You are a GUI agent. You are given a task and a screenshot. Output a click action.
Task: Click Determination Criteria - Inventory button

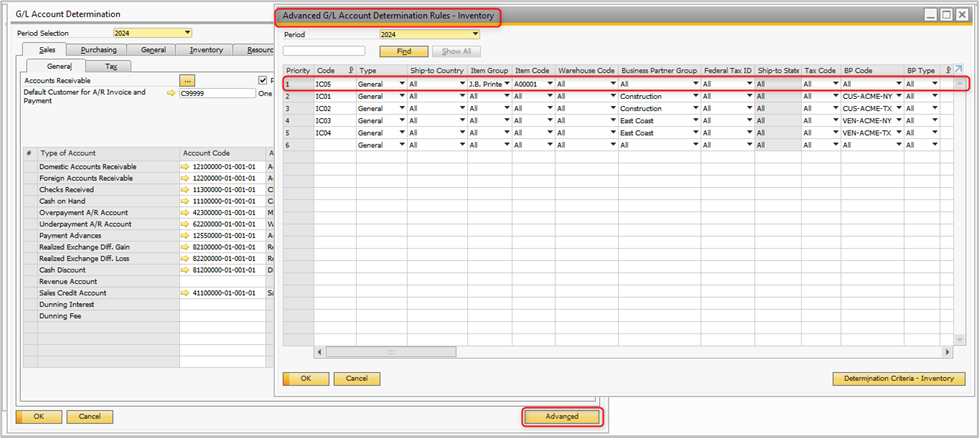click(x=898, y=379)
